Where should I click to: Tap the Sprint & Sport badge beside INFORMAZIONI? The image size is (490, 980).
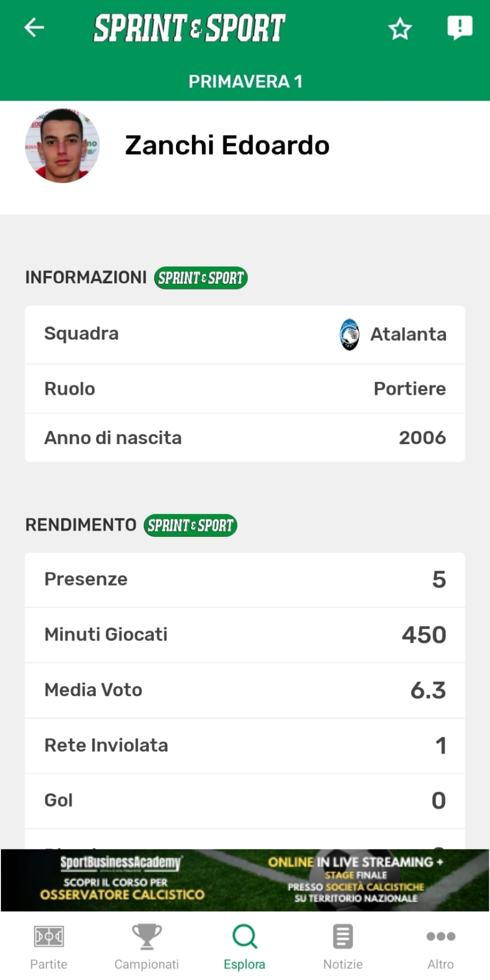coord(201,278)
